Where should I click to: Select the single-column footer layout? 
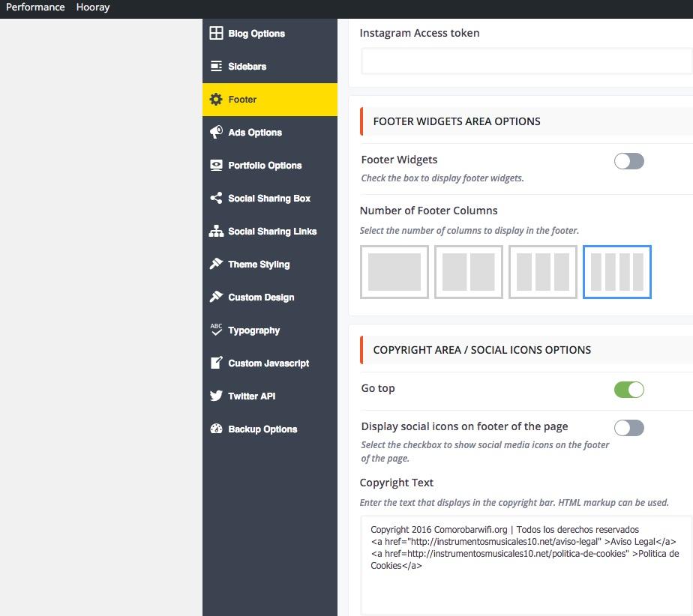point(394,272)
